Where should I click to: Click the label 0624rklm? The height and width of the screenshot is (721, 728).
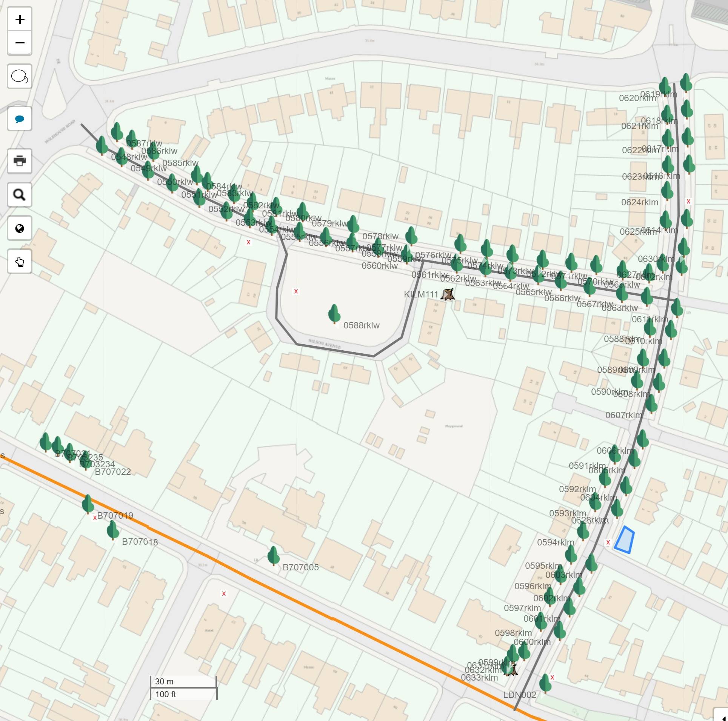[640, 202]
